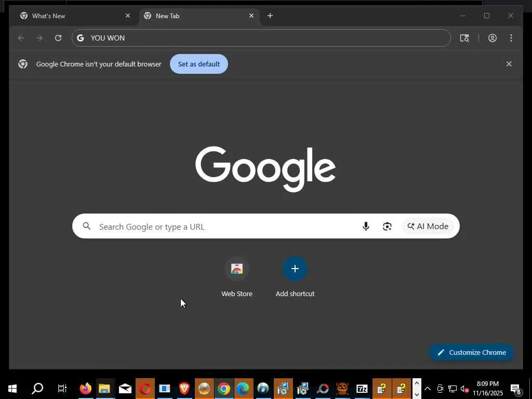532x399 pixels.
Task: Launch Firefox from the taskbar
Action: pos(86,389)
